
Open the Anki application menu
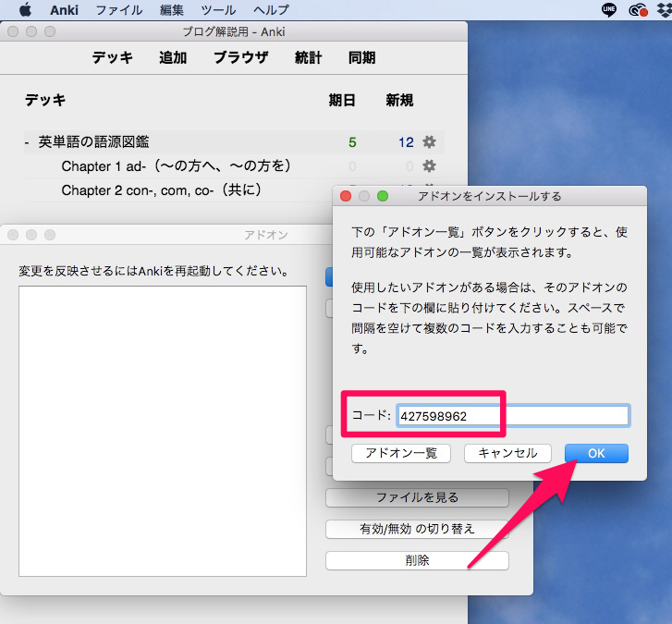[64, 10]
